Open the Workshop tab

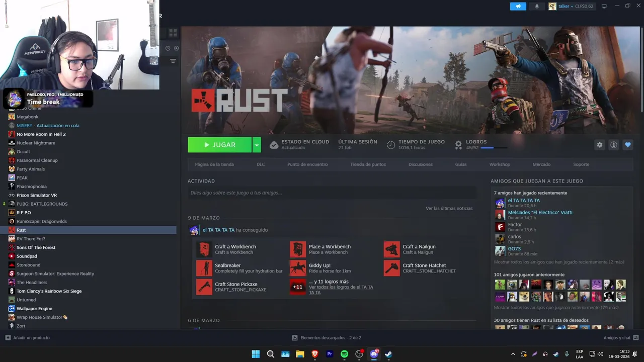click(500, 164)
